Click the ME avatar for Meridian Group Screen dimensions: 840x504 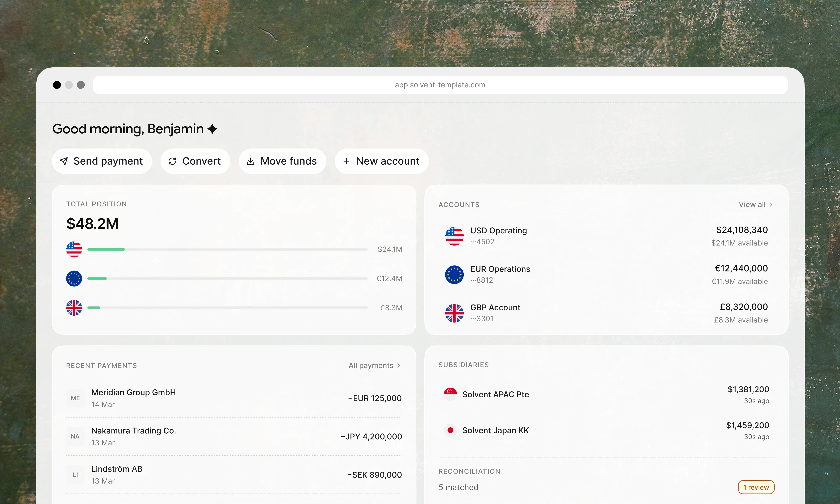click(x=75, y=398)
